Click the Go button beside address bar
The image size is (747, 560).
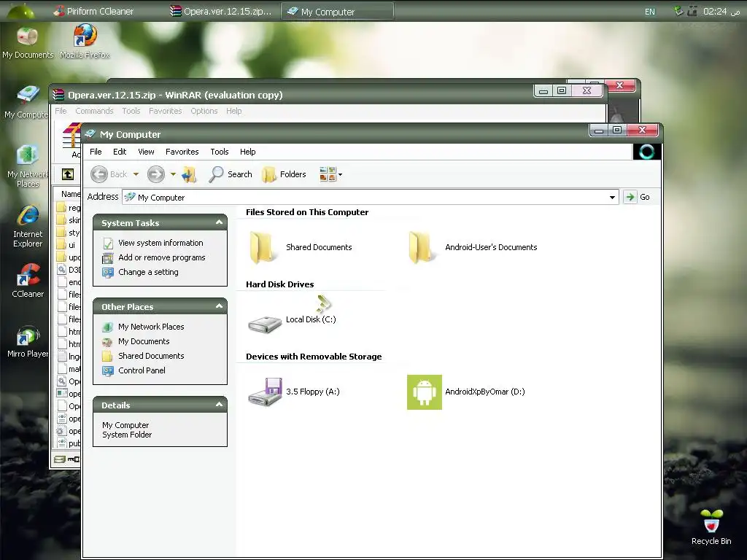click(x=637, y=197)
